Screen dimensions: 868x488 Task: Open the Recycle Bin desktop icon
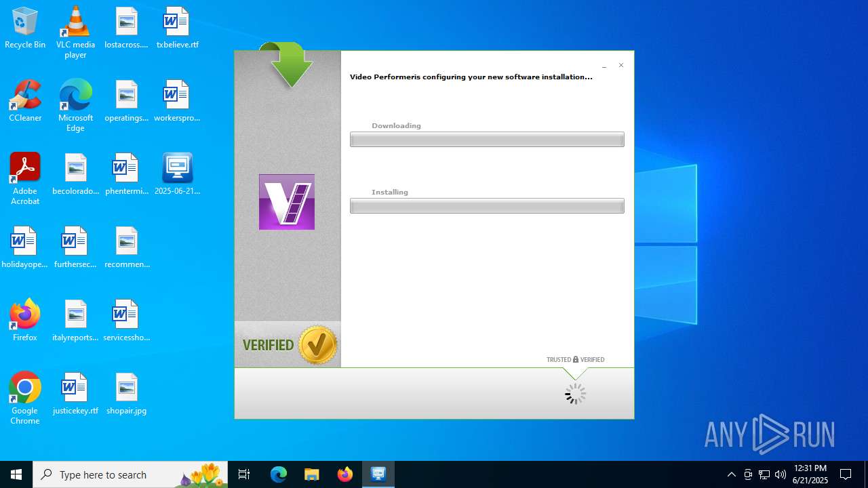pyautogui.click(x=25, y=28)
